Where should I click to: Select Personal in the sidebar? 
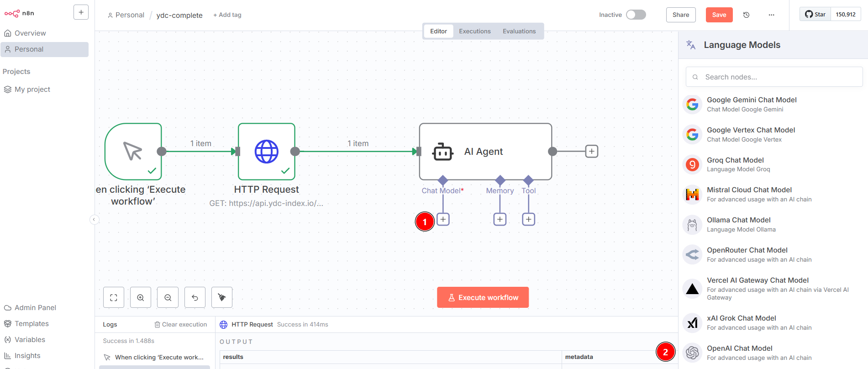pos(45,49)
